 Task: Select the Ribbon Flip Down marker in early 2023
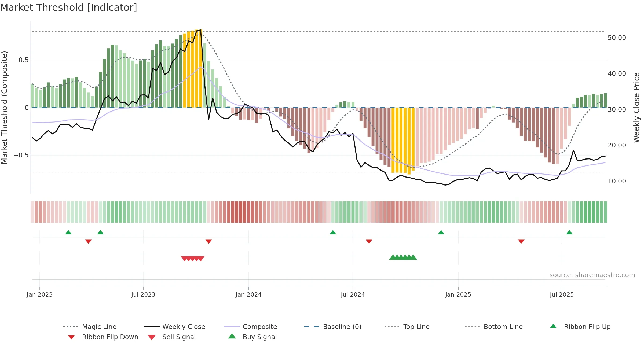click(89, 242)
